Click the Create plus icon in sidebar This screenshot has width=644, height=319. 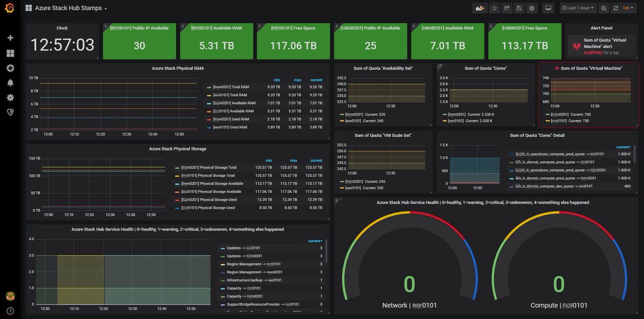pyautogui.click(x=10, y=38)
